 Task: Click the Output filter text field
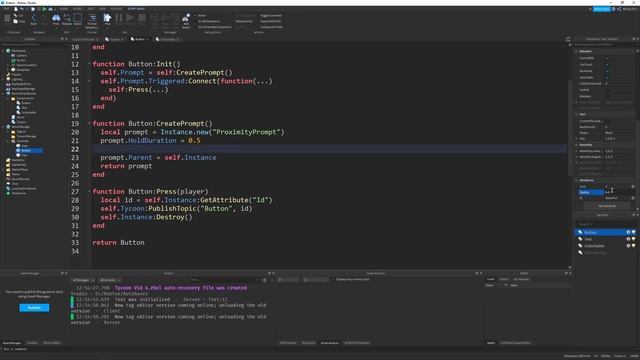pos(223,280)
